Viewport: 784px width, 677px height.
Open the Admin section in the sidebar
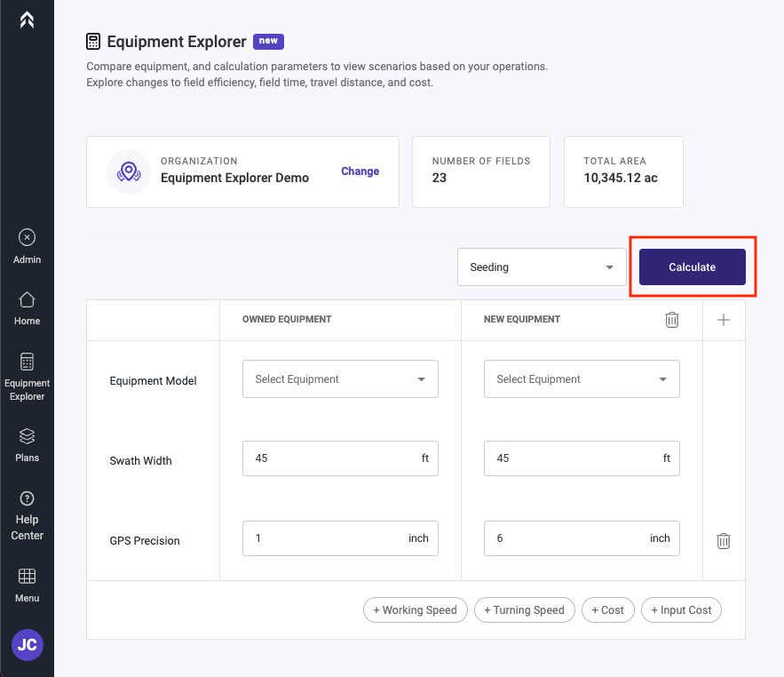coord(27,247)
